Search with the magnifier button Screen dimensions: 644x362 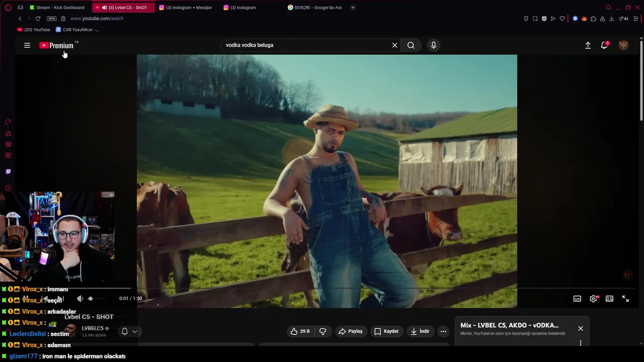[411, 45]
